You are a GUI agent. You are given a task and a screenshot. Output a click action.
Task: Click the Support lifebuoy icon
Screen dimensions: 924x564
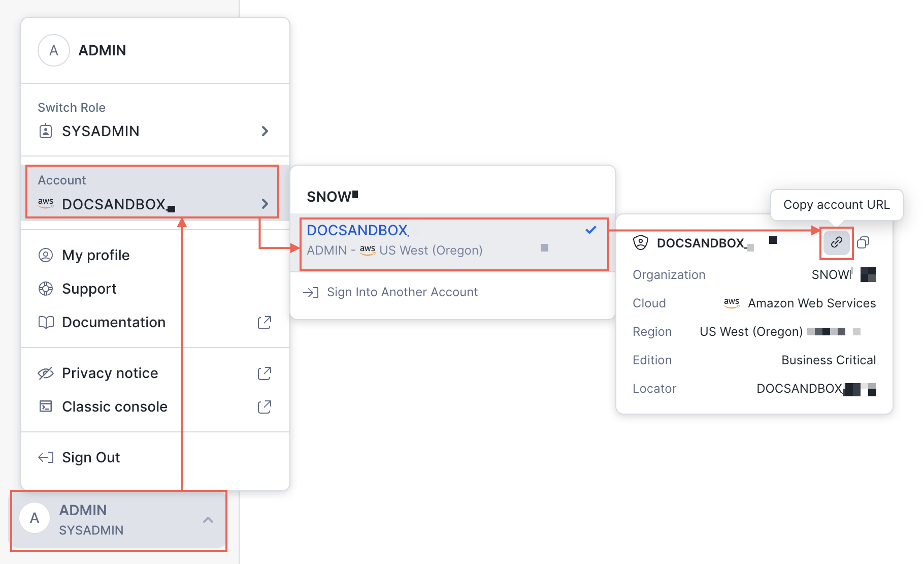pos(46,289)
